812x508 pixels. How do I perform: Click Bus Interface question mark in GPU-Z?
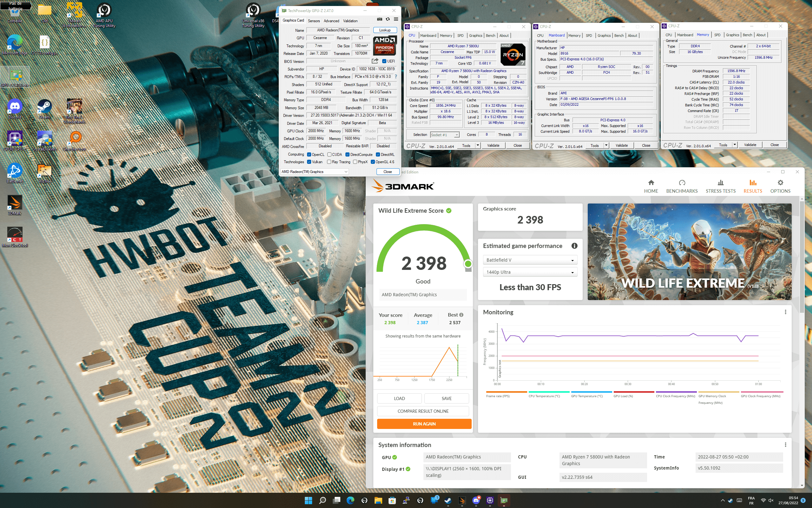coord(396,77)
